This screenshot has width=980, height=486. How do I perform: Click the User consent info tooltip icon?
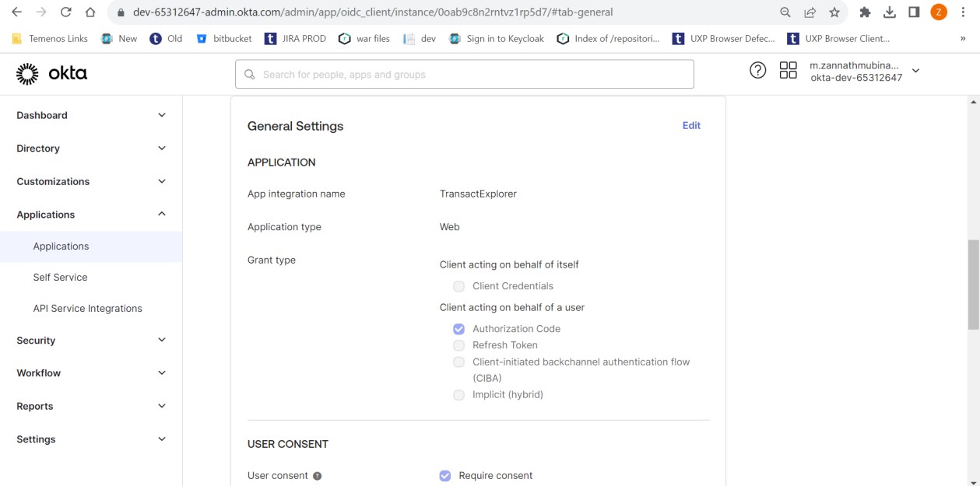click(x=318, y=476)
